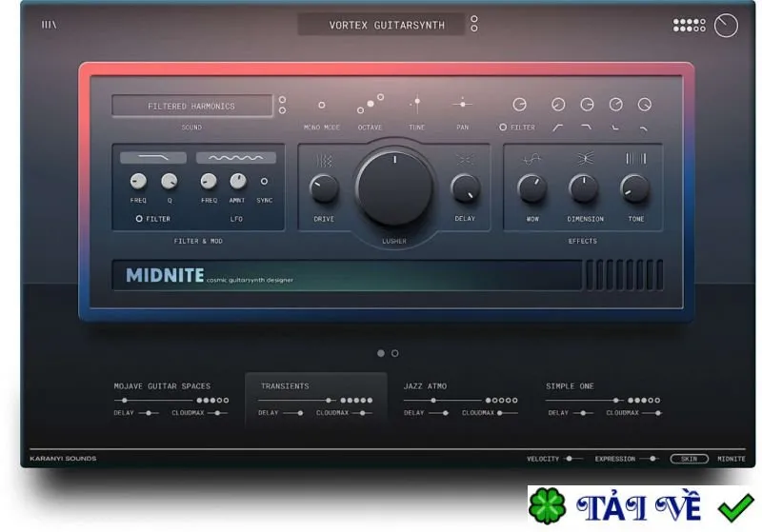Click the attack envelope knob

(x=558, y=105)
